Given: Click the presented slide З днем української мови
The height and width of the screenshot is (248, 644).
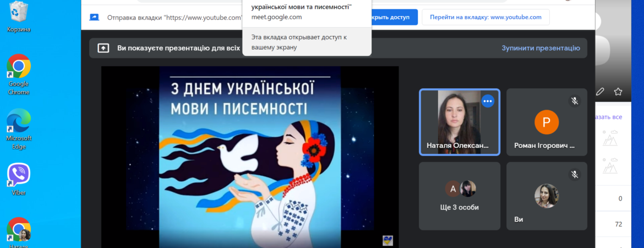Looking at the screenshot, I should click(250, 157).
